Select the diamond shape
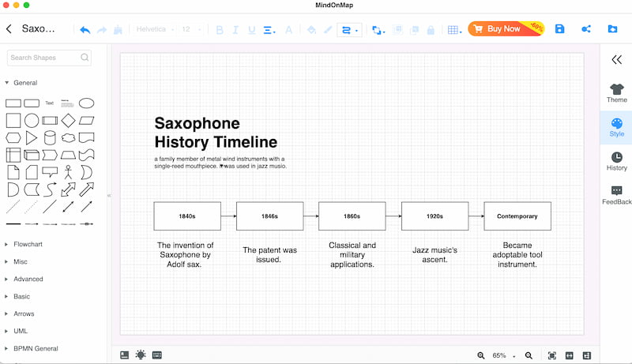The width and height of the screenshot is (632, 364). click(x=68, y=120)
